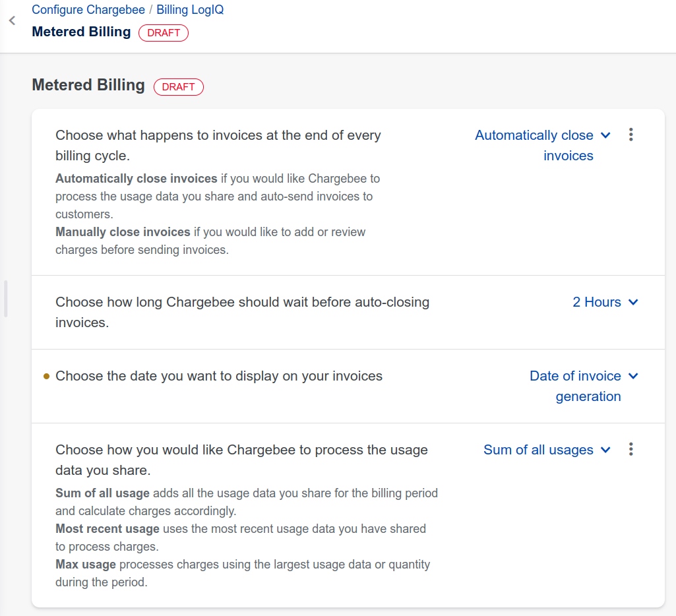The image size is (676, 616).
Task: Open three-dot menu for usage processing setting
Action: (631, 449)
